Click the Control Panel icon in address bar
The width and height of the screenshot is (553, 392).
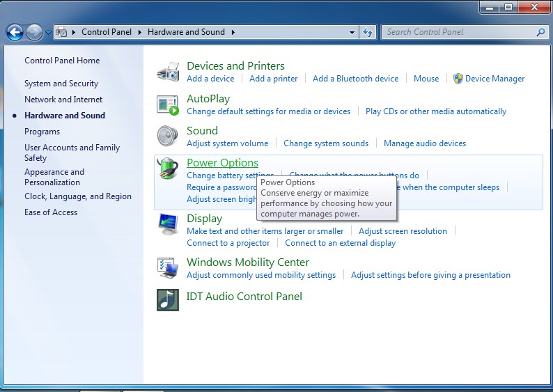coord(62,32)
